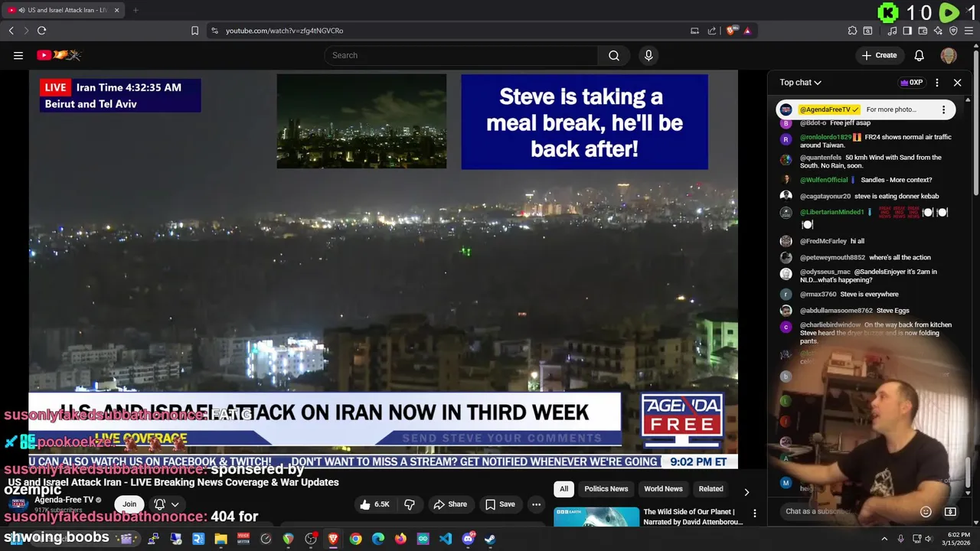The width and height of the screenshot is (980, 551).
Task: Open File Explorer folder on taskbar
Action: (220, 539)
